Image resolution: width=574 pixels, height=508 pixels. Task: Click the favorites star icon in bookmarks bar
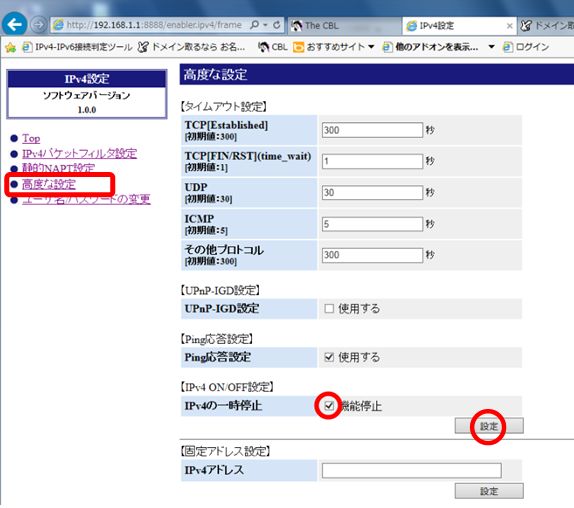tap(10, 47)
